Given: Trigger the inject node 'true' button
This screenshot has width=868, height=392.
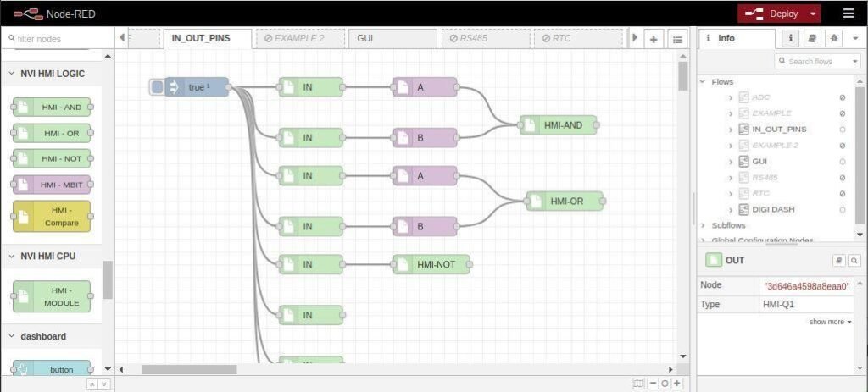Looking at the screenshot, I should [157, 87].
